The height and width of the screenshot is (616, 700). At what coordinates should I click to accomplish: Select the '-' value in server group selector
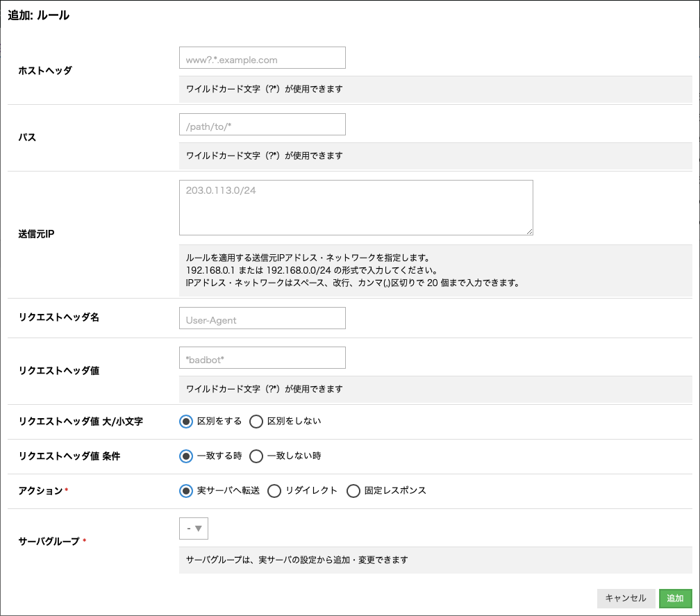[187, 528]
